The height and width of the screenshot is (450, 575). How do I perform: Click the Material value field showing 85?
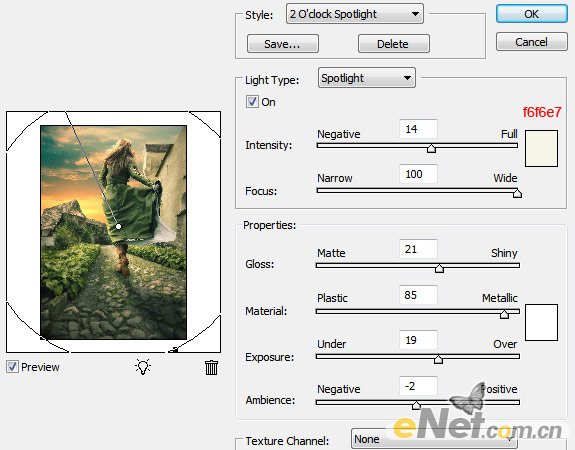[418, 295]
